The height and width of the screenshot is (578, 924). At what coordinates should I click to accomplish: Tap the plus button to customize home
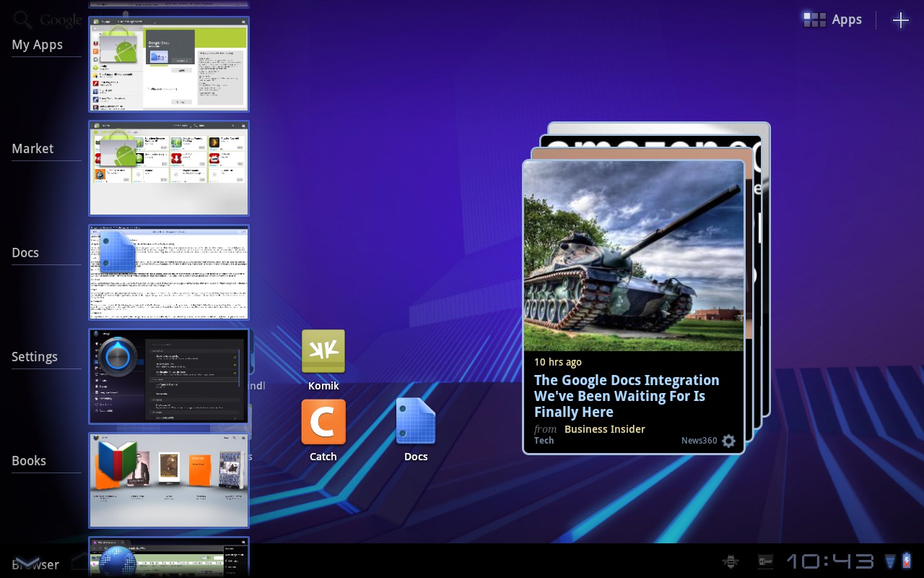(900, 20)
